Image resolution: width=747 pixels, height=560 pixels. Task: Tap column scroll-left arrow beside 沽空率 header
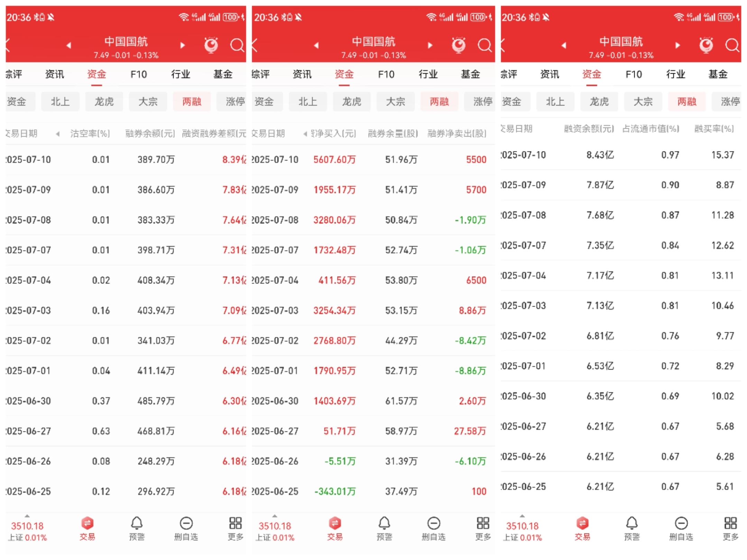pyautogui.click(x=58, y=134)
